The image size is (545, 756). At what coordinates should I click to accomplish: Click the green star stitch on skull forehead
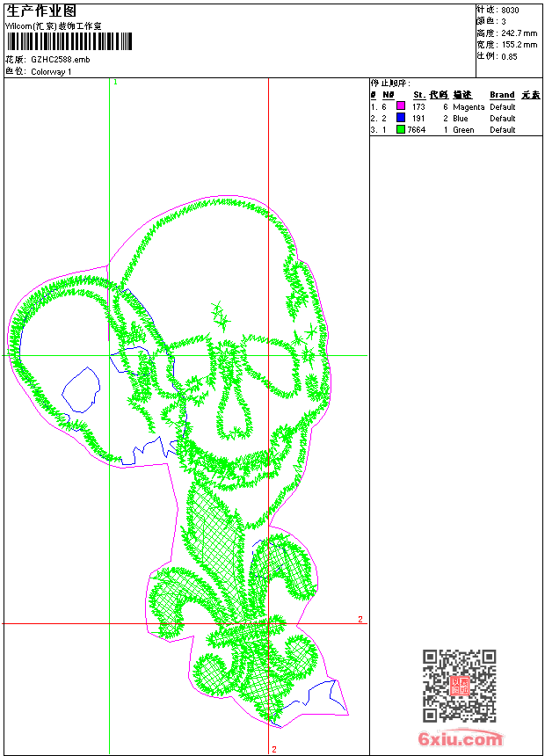click(217, 313)
